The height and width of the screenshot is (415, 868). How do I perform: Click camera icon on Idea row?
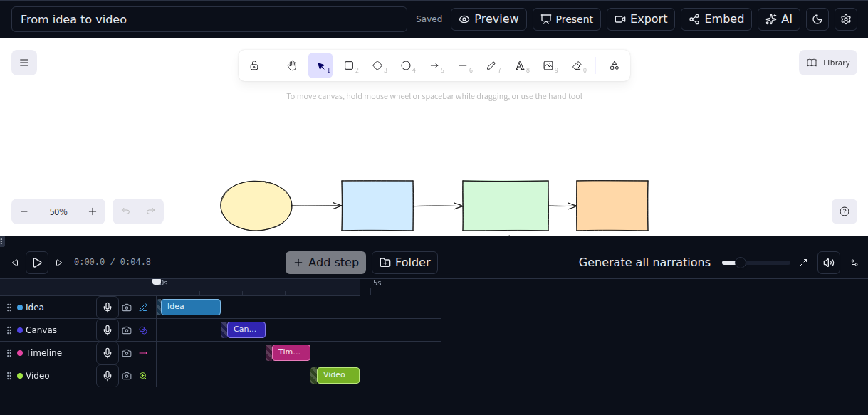click(127, 308)
